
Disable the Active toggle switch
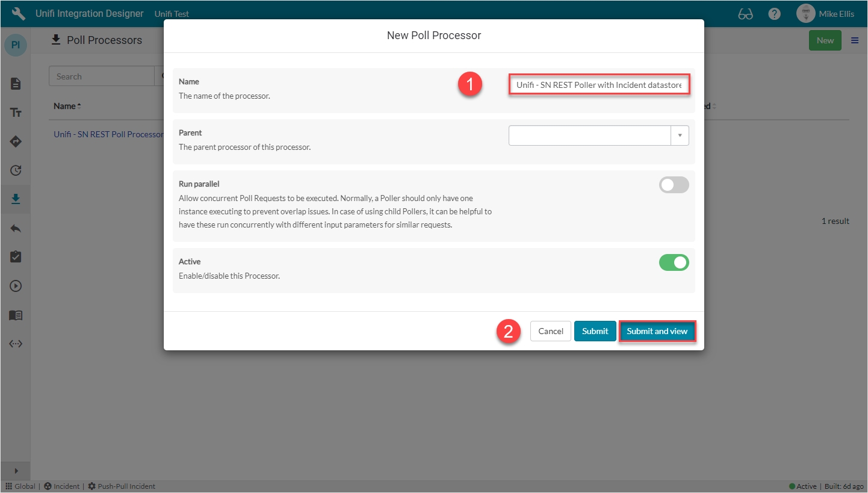(x=674, y=262)
